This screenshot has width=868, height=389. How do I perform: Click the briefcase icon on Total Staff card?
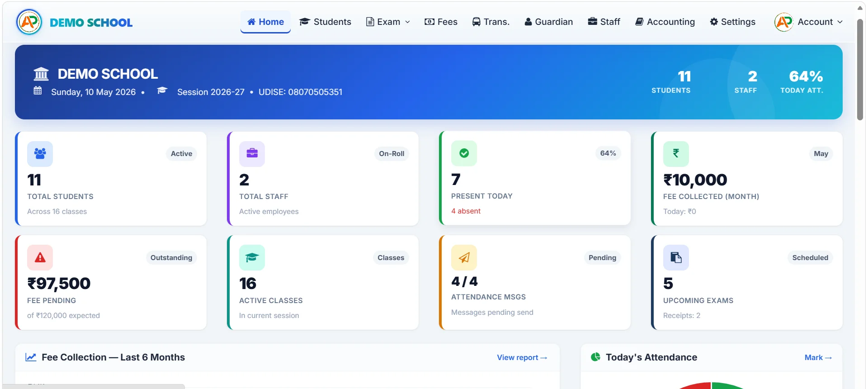(252, 154)
